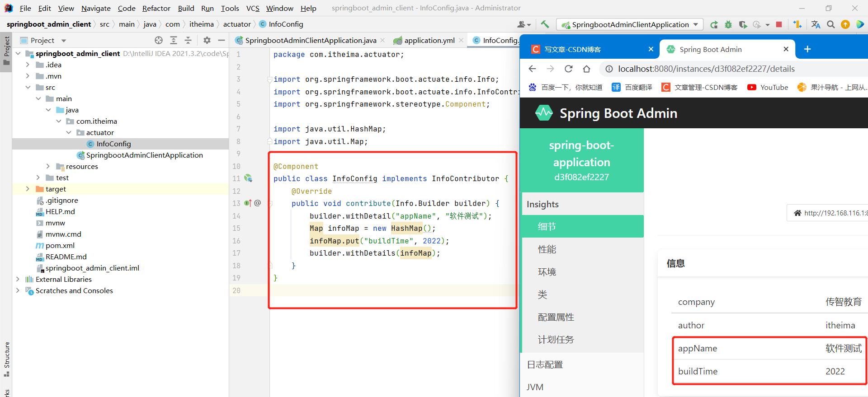Switch to SpringbootAdminClientApplication.java editor tab

coord(311,40)
